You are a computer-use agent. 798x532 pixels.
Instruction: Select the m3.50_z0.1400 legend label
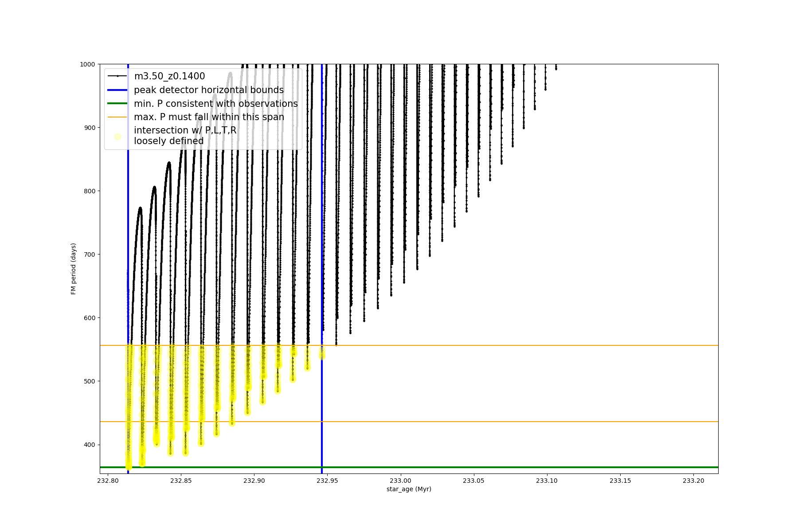(x=169, y=76)
